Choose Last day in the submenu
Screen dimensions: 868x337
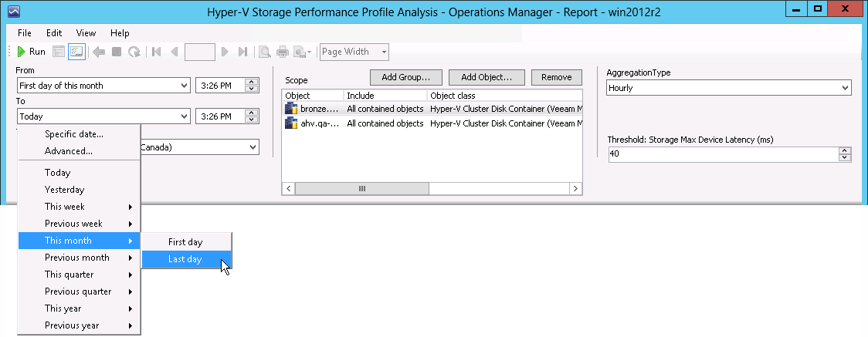(186, 259)
